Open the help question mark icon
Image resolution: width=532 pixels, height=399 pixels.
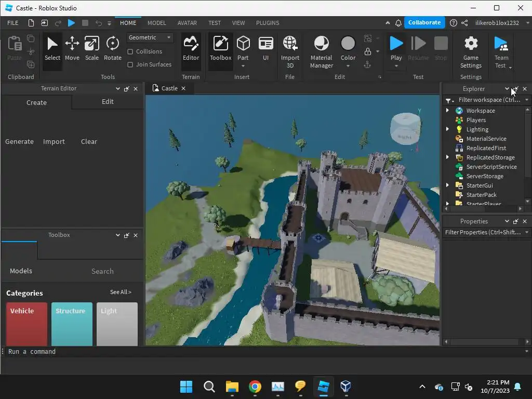tap(453, 23)
